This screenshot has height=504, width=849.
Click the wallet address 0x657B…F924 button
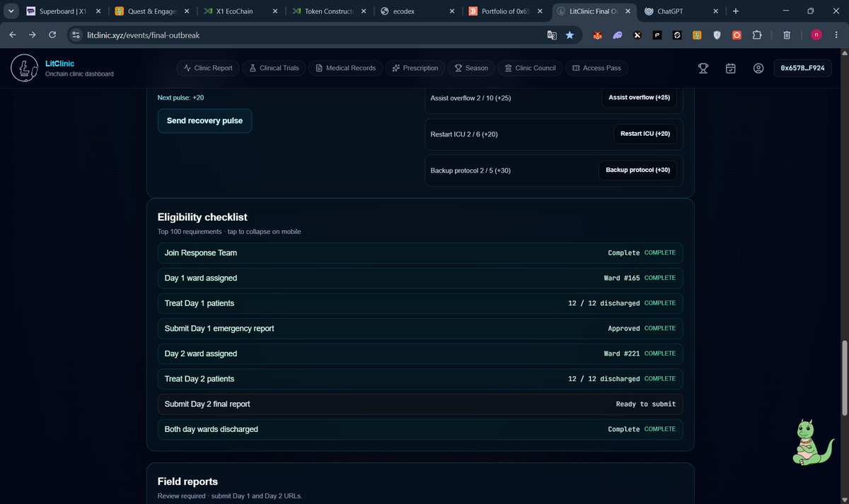(803, 69)
